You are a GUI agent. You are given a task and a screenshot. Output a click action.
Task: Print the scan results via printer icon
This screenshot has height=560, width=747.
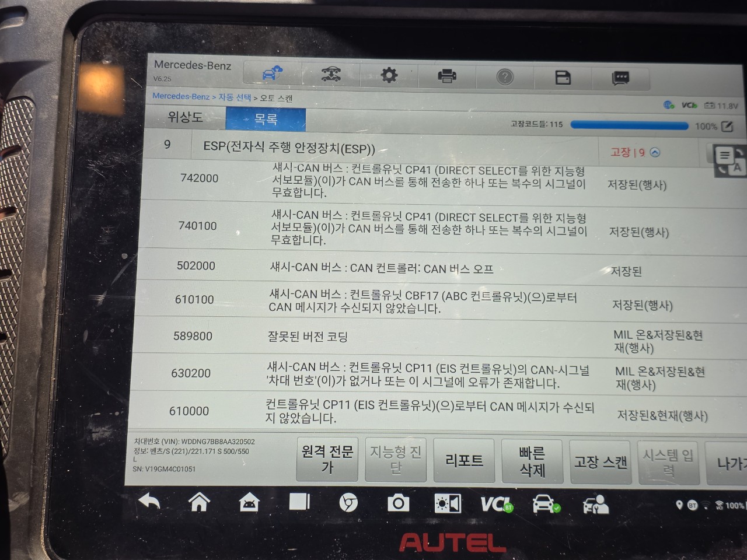[447, 76]
